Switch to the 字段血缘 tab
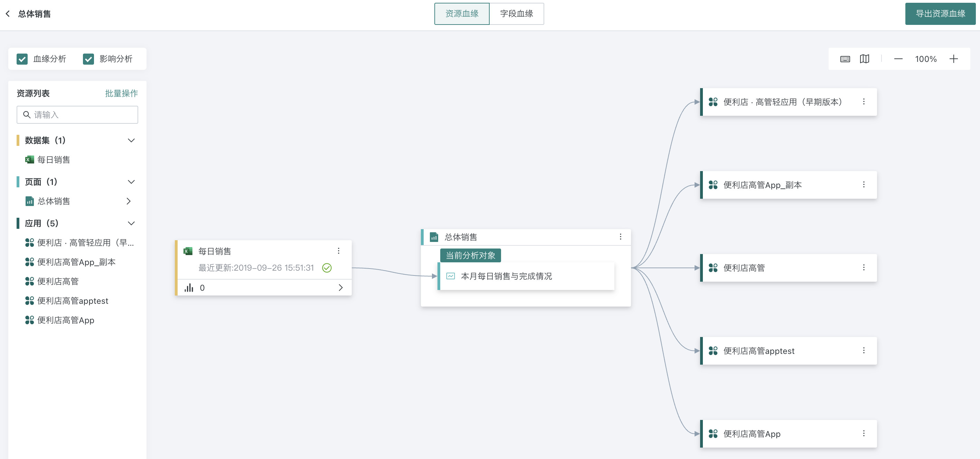The image size is (980, 459). [516, 14]
